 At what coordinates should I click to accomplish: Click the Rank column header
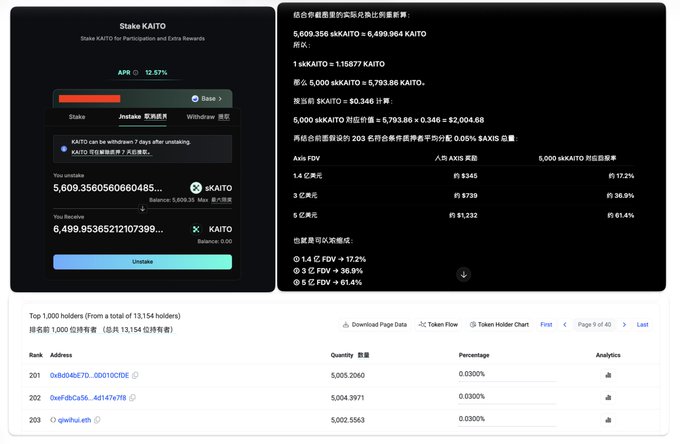(36, 355)
